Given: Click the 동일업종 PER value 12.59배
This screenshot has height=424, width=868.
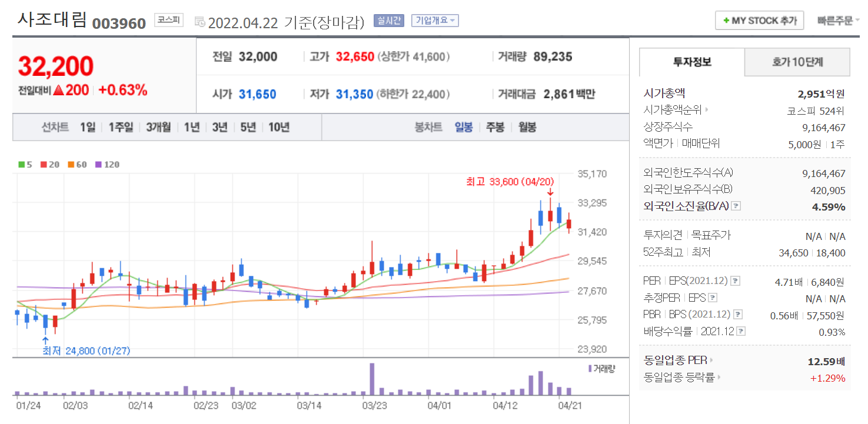Looking at the screenshot, I should pyautogui.click(x=826, y=360).
